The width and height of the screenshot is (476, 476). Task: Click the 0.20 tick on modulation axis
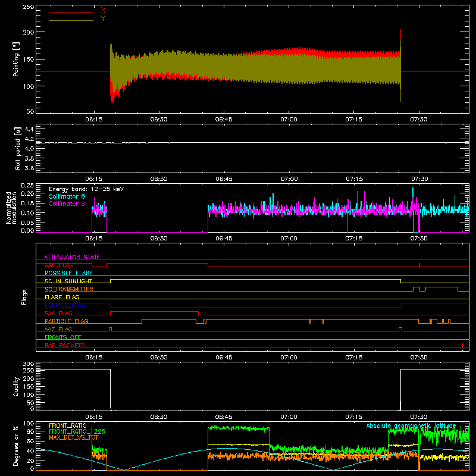(27, 193)
